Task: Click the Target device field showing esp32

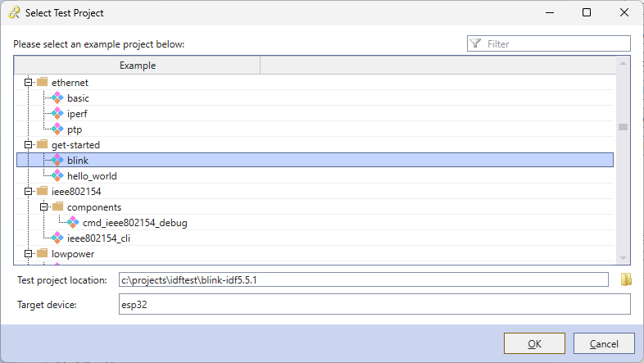Action: pyautogui.click(x=374, y=304)
